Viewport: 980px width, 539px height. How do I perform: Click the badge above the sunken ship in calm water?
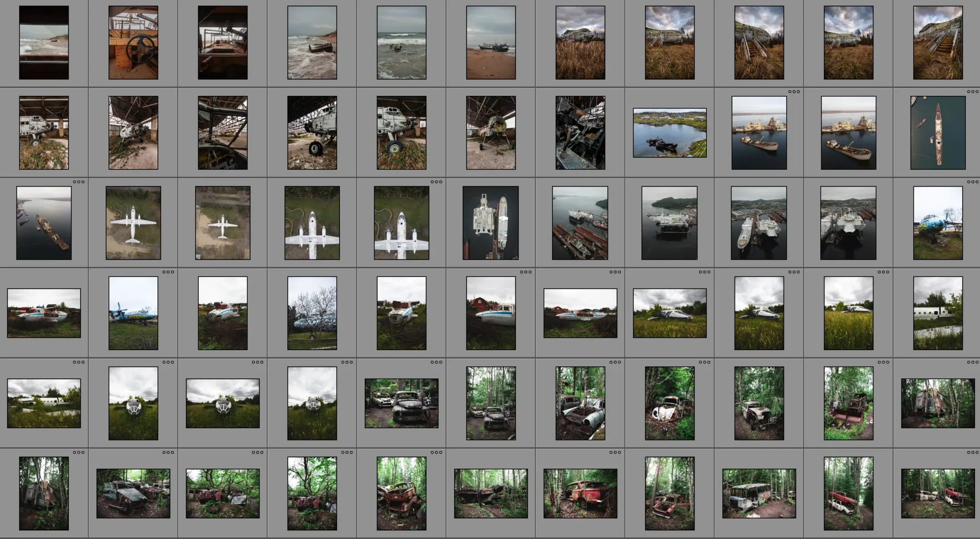[78, 182]
